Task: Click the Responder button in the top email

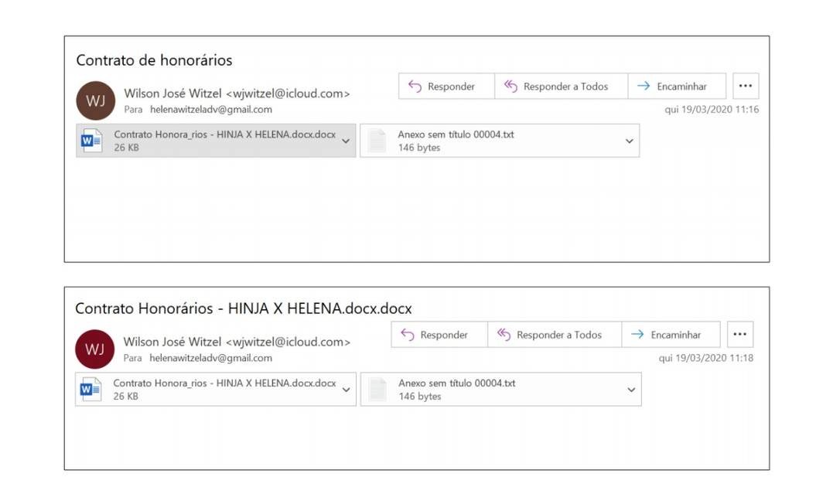Action: 446,86
